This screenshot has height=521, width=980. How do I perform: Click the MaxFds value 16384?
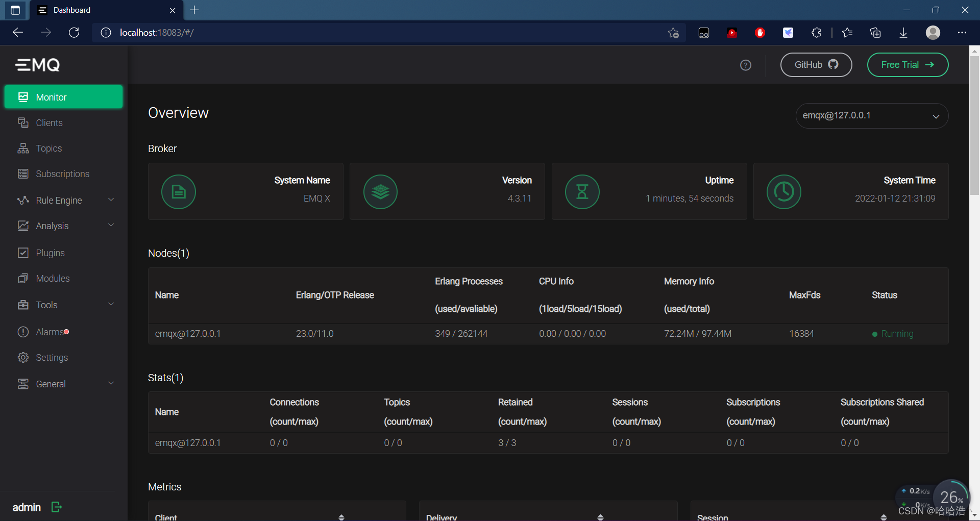click(x=801, y=334)
